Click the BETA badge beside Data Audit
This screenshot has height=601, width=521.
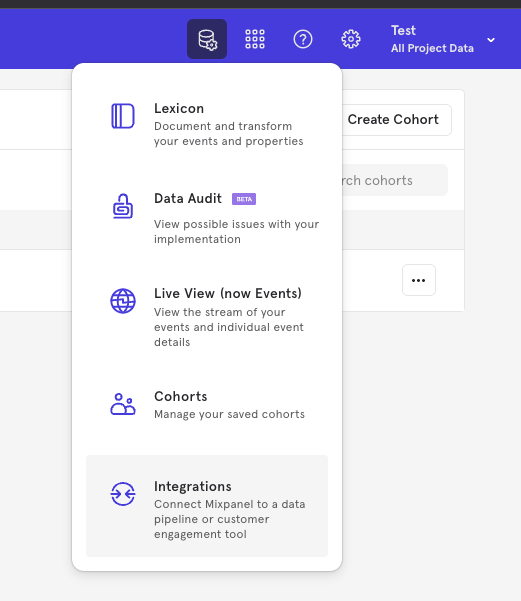(x=244, y=199)
